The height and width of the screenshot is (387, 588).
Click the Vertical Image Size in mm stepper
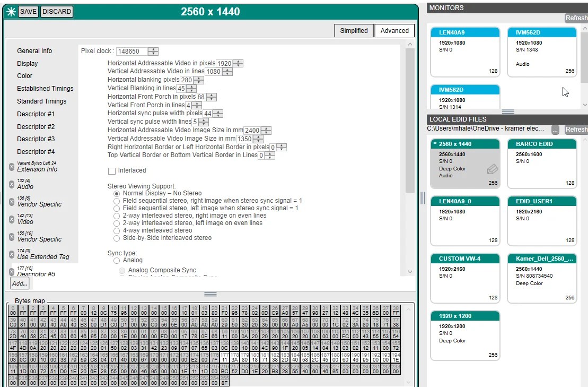tap(258, 139)
